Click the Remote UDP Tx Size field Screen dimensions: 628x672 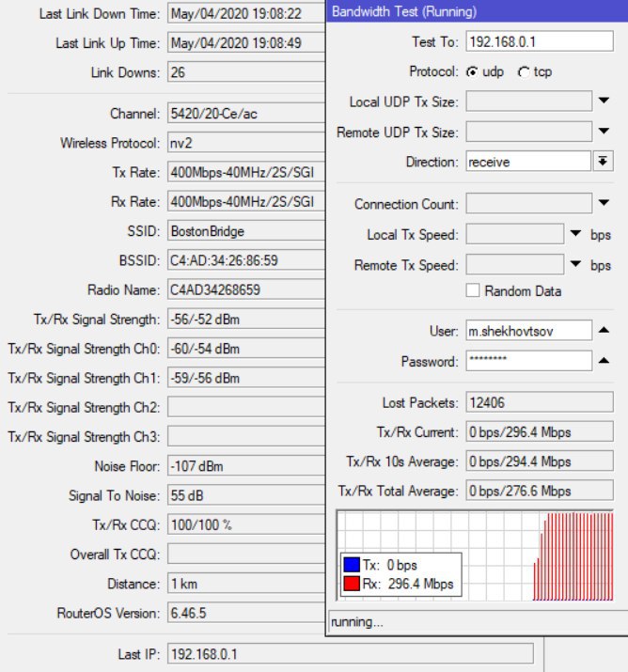(529, 132)
